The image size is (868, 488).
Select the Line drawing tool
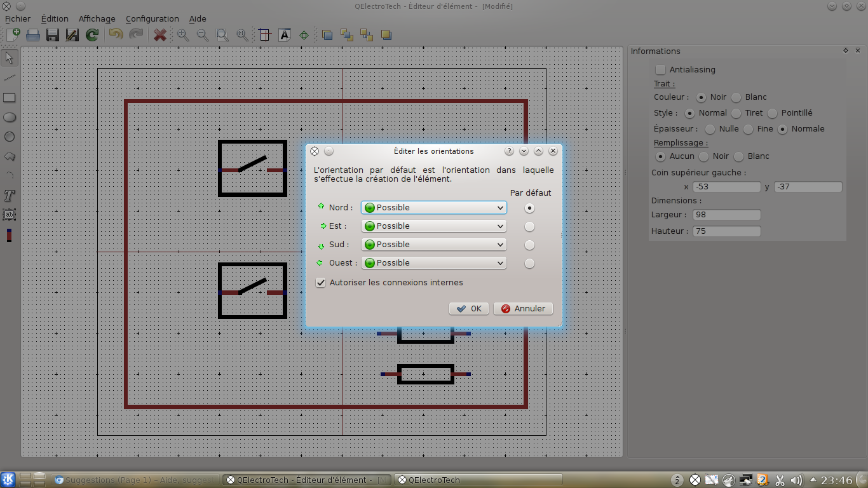9,78
